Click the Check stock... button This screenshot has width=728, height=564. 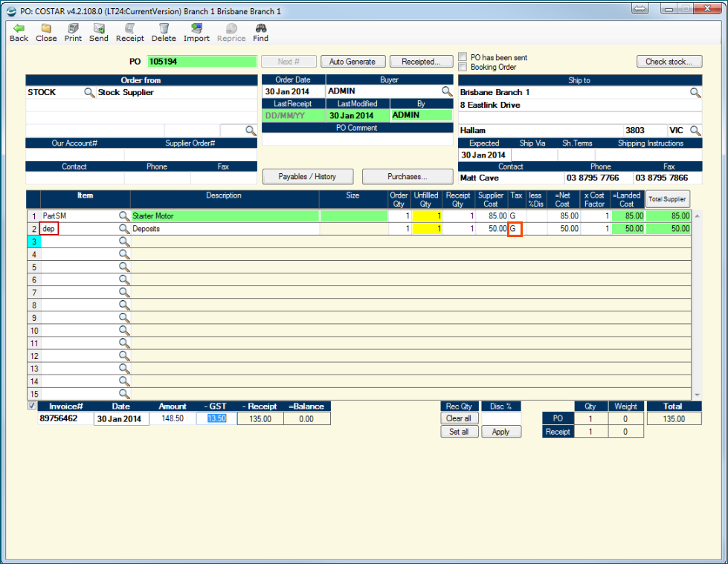click(x=669, y=62)
